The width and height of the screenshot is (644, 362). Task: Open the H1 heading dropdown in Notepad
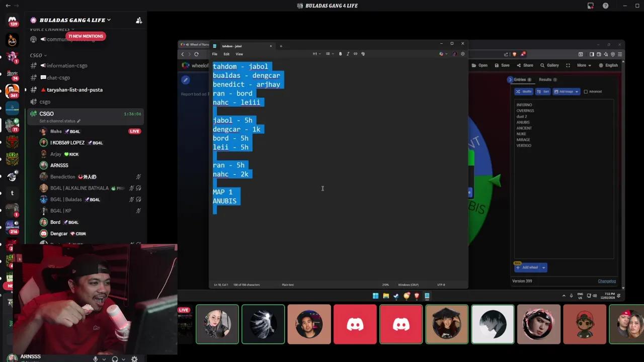316,54
